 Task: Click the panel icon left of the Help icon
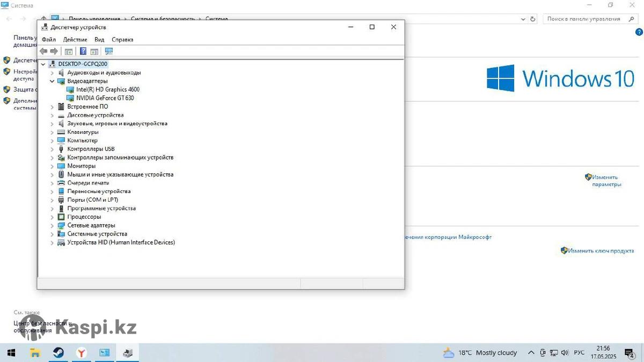click(x=69, y=51)
